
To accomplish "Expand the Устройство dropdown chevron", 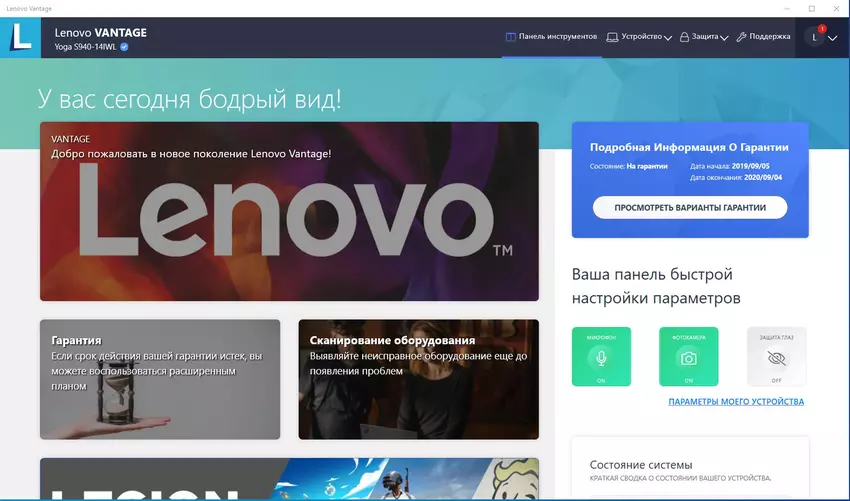I will click(x=668, y=39).
